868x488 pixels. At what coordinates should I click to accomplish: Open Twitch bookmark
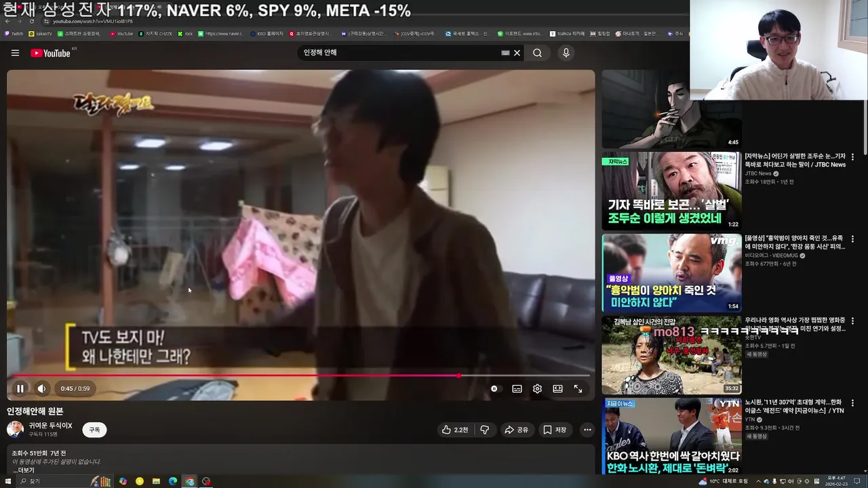click(x=14, y=33)
